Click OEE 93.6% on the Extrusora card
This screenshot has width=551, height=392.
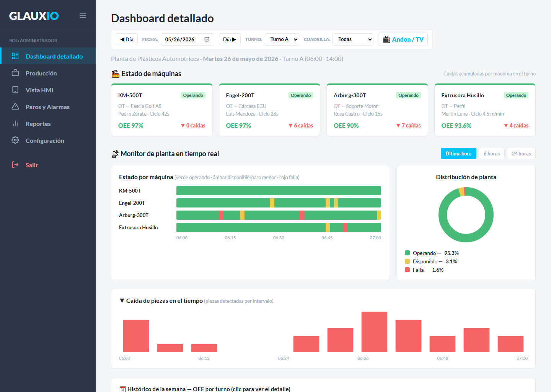tap(456, 126)
